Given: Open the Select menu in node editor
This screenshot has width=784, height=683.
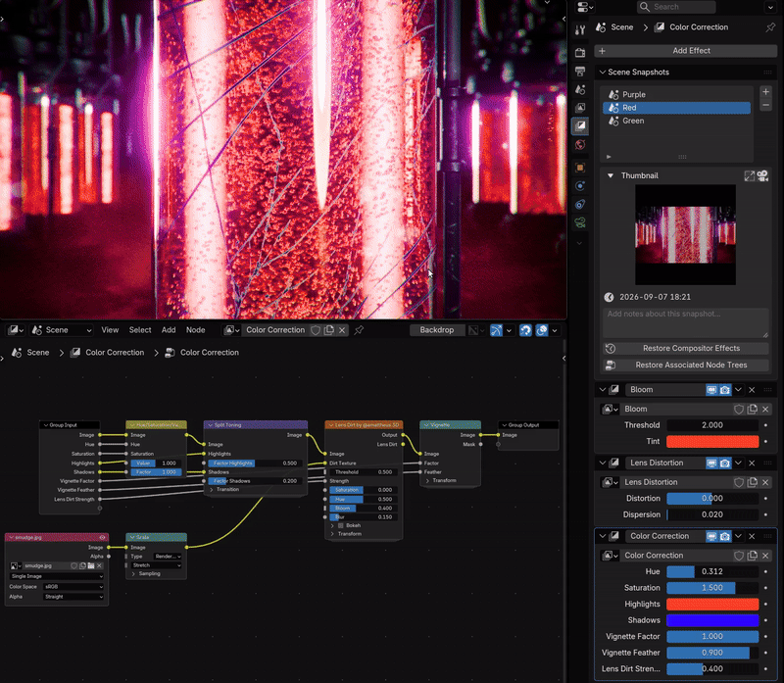Looking at the screenshot, I should [x=140, y=330].
